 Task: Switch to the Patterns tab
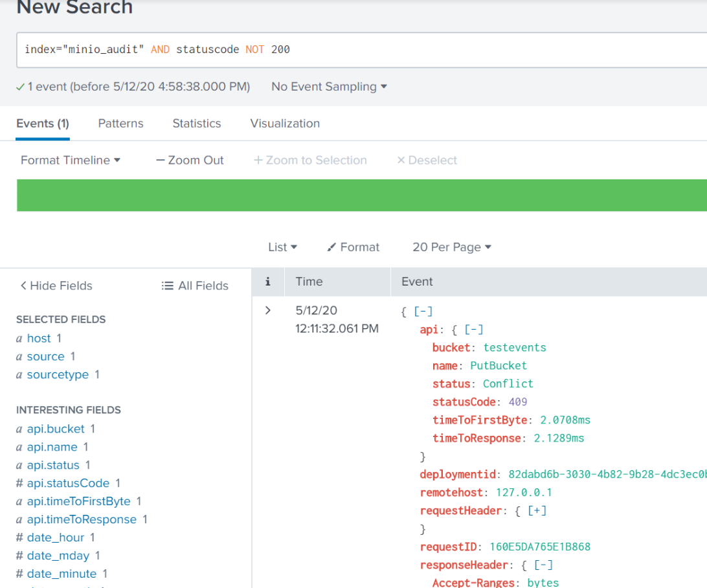[x=120, y=124]
